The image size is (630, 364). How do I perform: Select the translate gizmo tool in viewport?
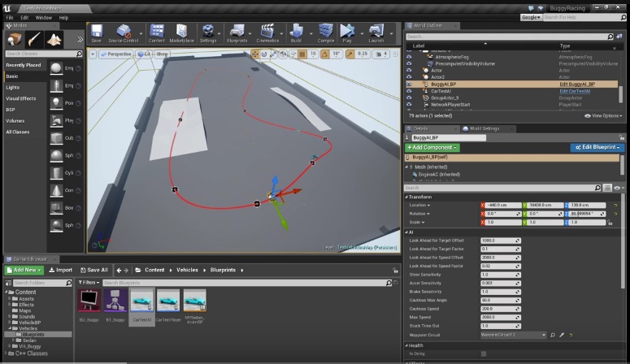click(254, 54)
